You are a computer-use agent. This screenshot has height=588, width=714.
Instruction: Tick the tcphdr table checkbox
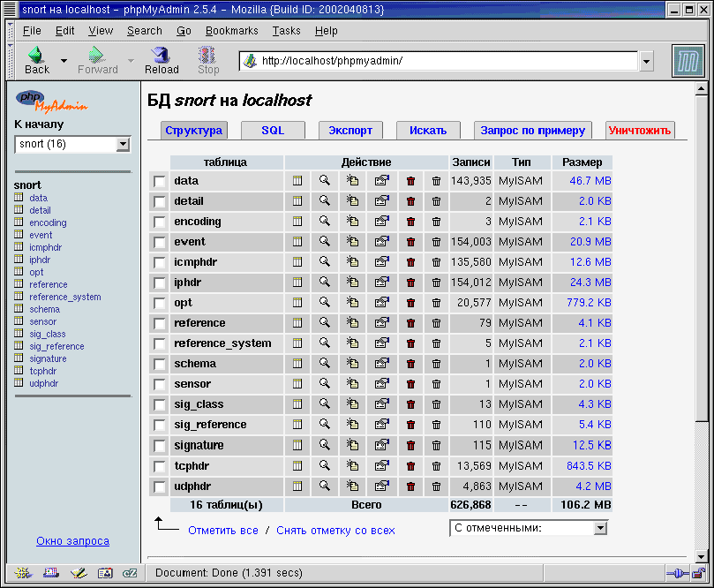click(x=160, y=466)
